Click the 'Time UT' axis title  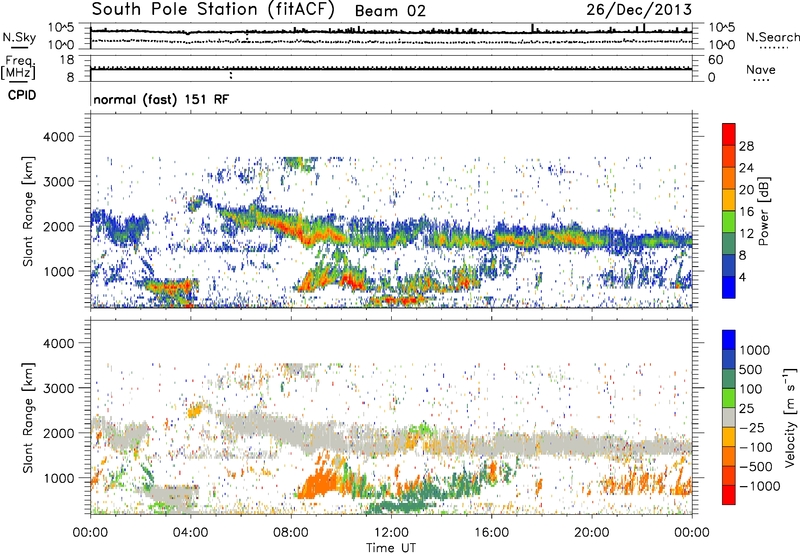391,547
